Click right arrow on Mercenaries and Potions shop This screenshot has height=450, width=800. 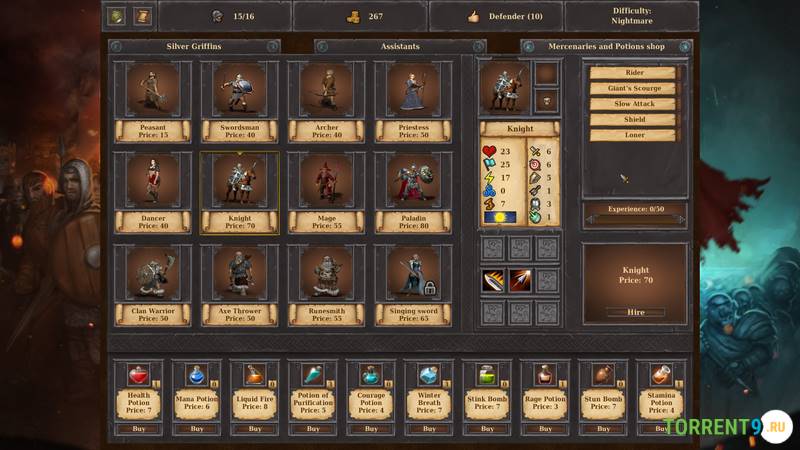point(685,46)
